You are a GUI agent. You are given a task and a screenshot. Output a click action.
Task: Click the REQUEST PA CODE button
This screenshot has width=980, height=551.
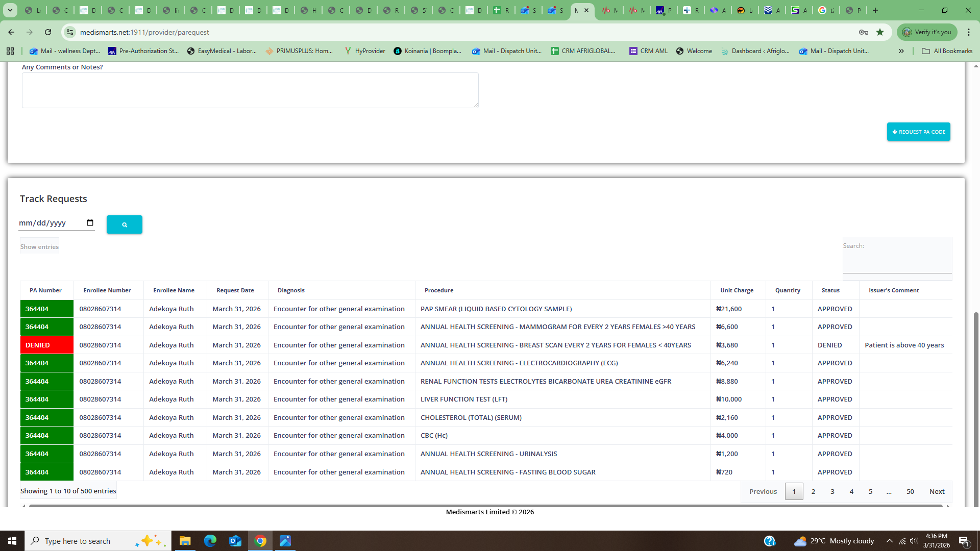(x=918, y=132)
